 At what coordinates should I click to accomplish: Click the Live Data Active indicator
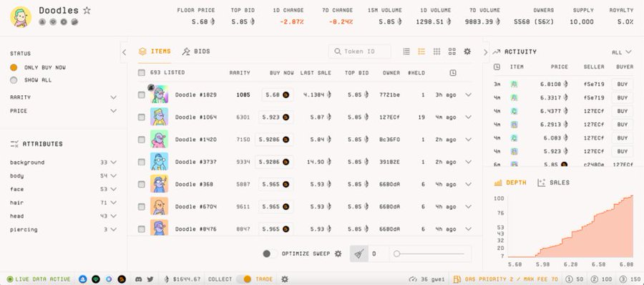39,279
